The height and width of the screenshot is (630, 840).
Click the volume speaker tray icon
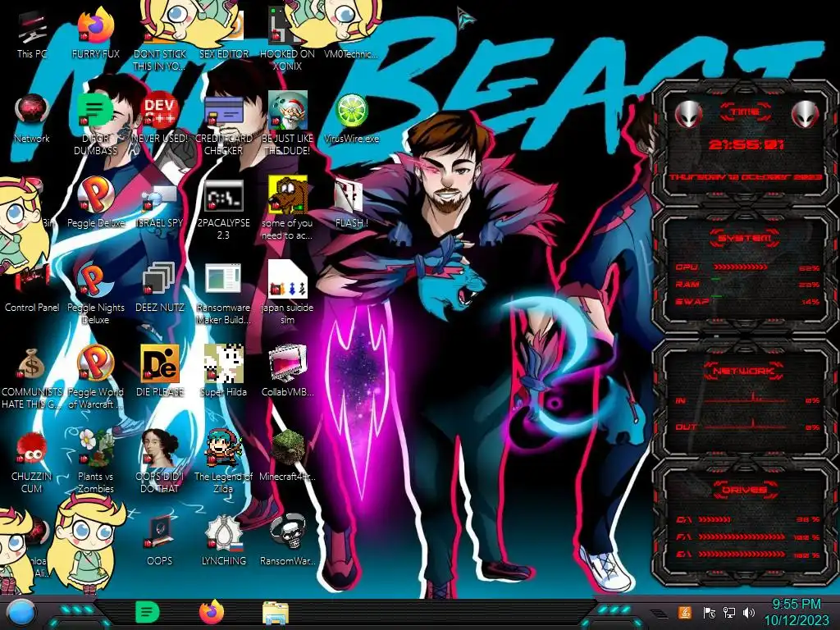748,612
